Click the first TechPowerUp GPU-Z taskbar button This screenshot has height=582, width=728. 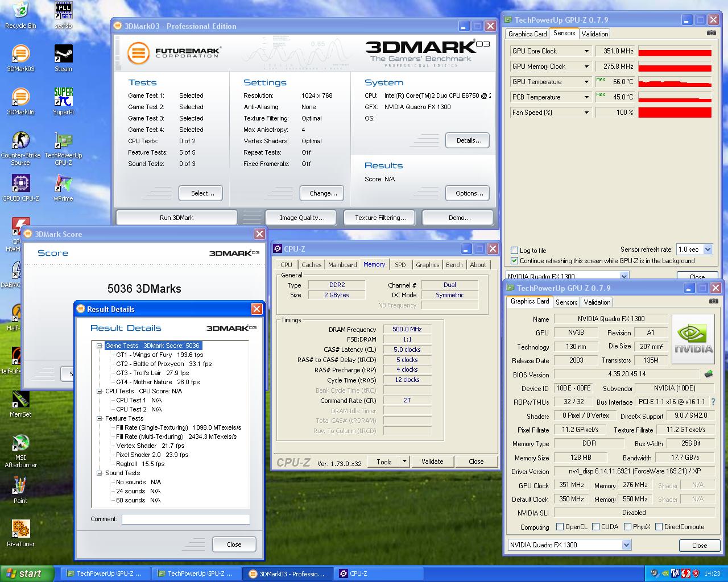coord(105,573)
